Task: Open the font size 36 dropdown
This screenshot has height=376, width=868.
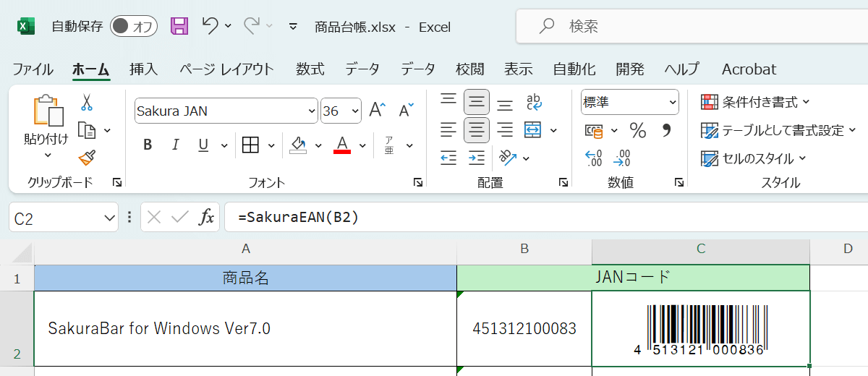Action: click(354, 111)
